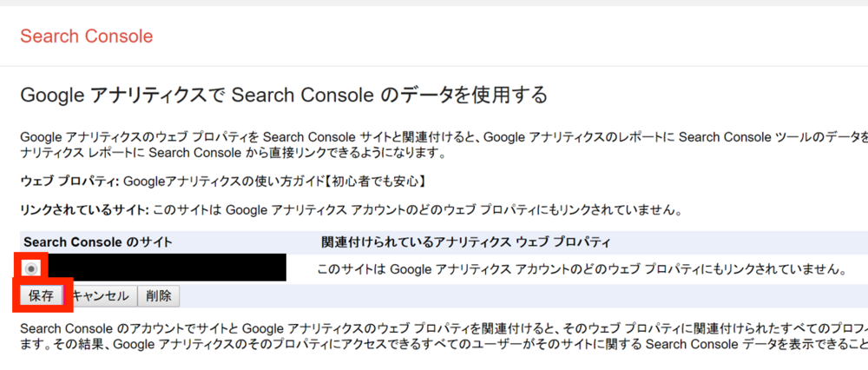Image resolution: width=868 pixels, height=370 pixels.
Task: Click the page heading 'Google アナリティクスで Search Console のデータを使用する'
Action: pos(284,96)
